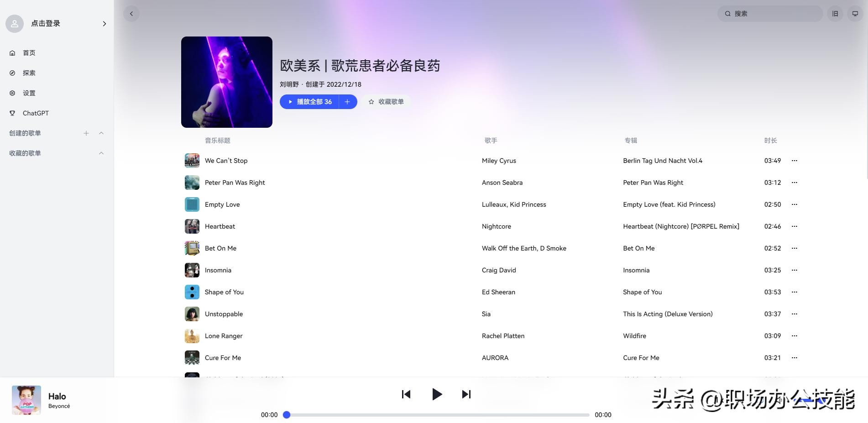
Task: Open more options for We Can't Stop
Action: [x=794, y=161]
